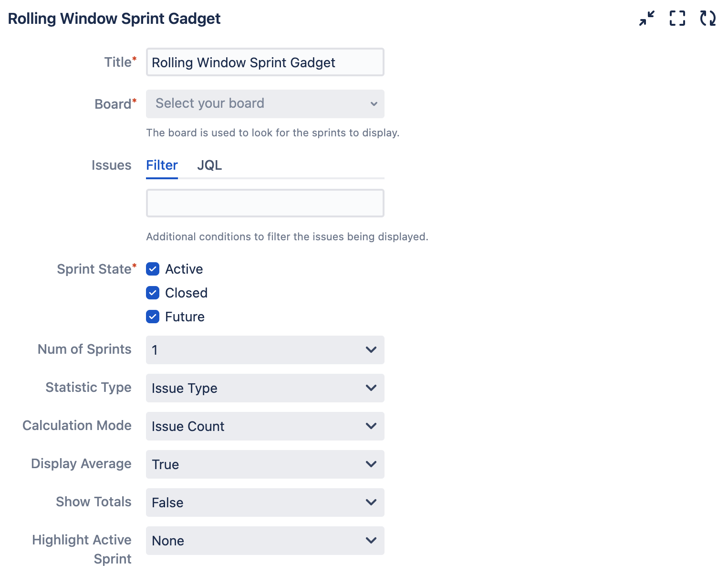This screenshot has width=728, height=574.
Task: Change the Calculation Mode selection
Action: point(265,426)
